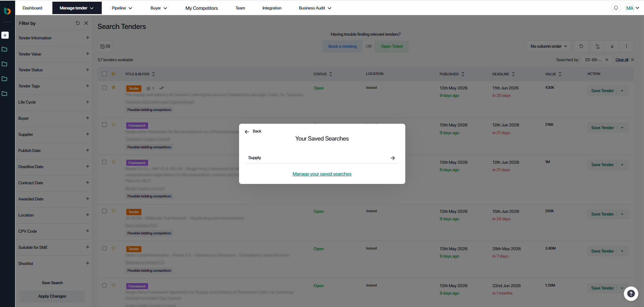
Task: Tick the checkbox for the 430K tender row
Action: click(104, 88)
